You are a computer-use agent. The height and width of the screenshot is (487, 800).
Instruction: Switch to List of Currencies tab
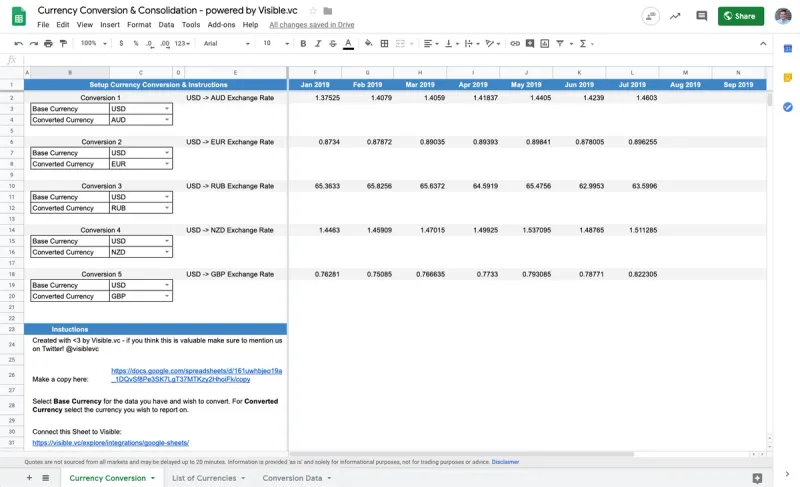[x=209, y=478]
